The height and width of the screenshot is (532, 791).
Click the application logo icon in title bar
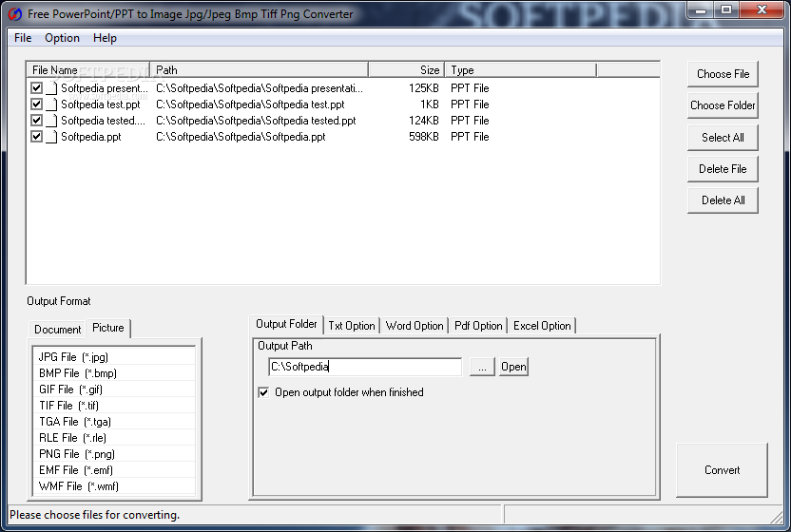click(15, 14)
